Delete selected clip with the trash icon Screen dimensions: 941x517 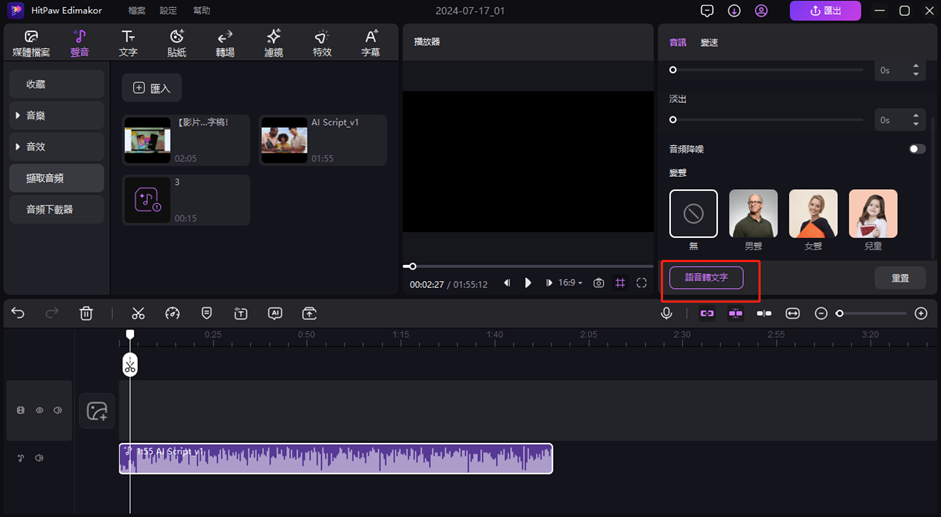pyautogui.click(x=86, y=313)
